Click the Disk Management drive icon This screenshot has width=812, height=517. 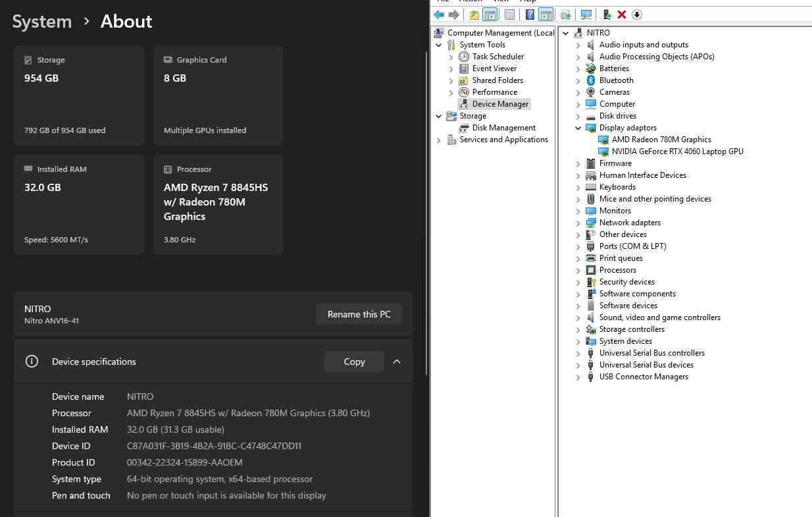click(464, 128)
